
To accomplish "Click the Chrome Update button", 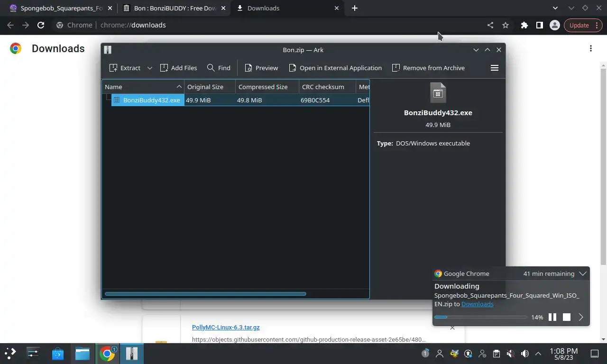I will [583, 25].
